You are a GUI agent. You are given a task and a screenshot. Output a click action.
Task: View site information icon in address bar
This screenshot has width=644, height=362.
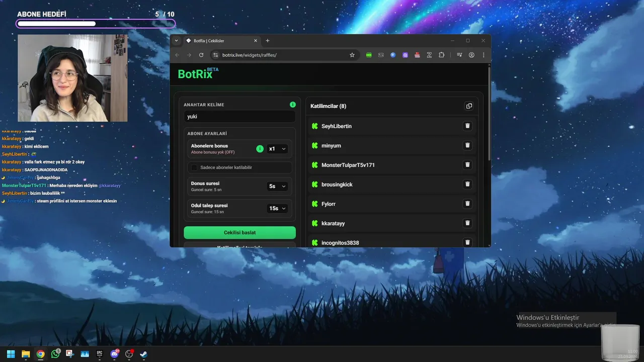(215, 55)
